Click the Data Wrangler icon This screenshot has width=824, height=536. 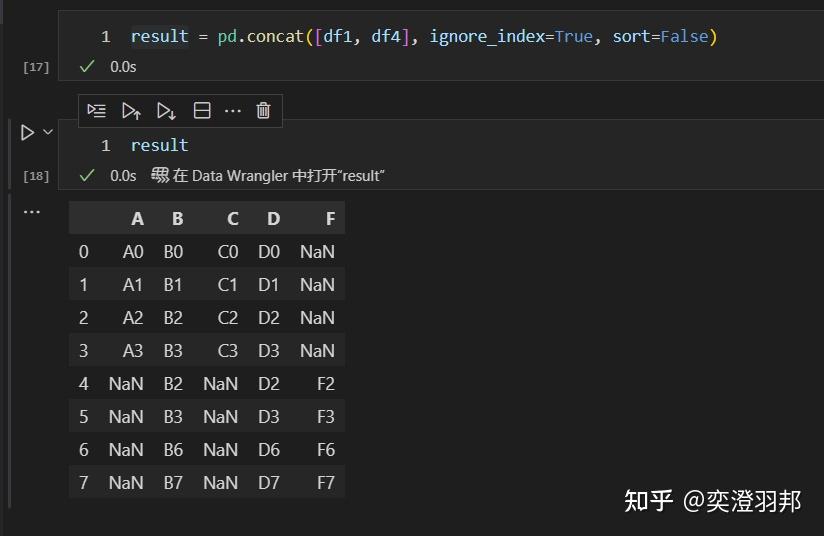[x=160, y=176]
